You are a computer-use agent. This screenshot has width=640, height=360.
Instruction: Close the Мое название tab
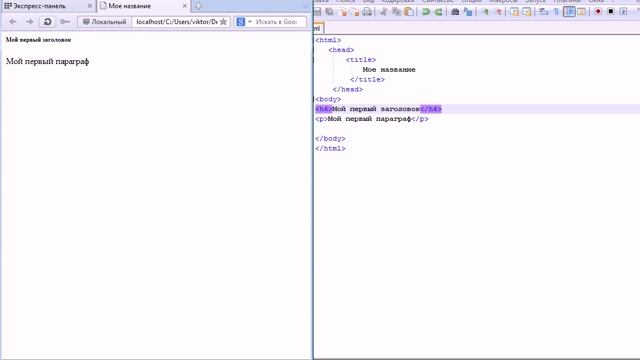click(184, 6)
